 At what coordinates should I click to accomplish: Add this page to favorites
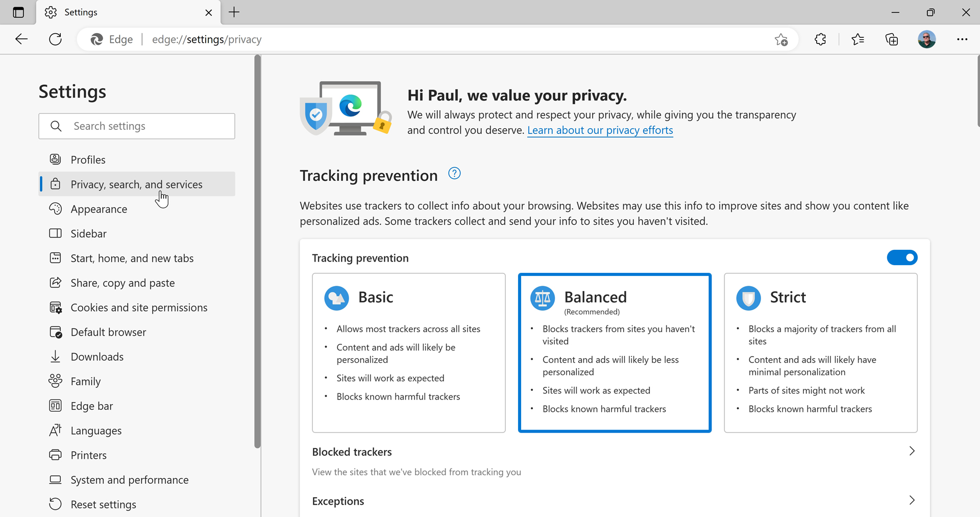click(781, 39)
